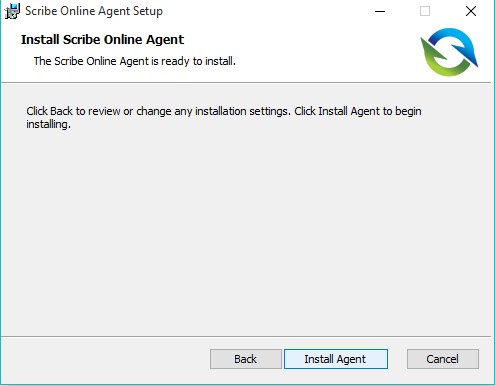Cancel the Scribe Online Agent setup
This screenshot has height=386, width=495.
tap(443, 359)
